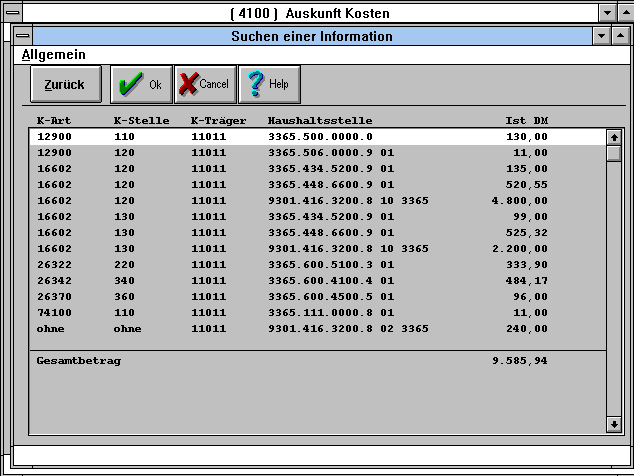Open Help with the question mark icon
Image resolution: width=634 pixels, height=476 pixels.
click(268, 85)
